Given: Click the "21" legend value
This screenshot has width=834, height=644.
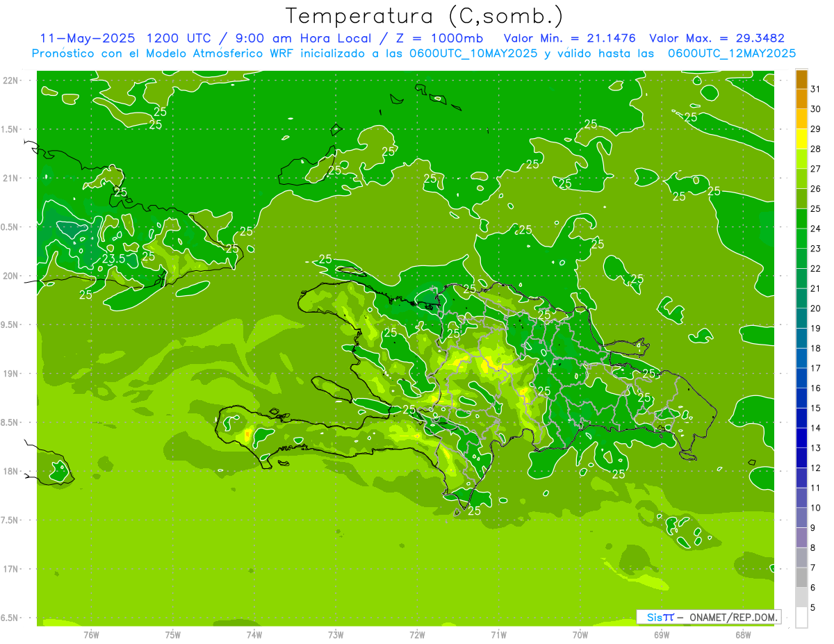Looking at the screenshot, I should [x=816, y=288].
